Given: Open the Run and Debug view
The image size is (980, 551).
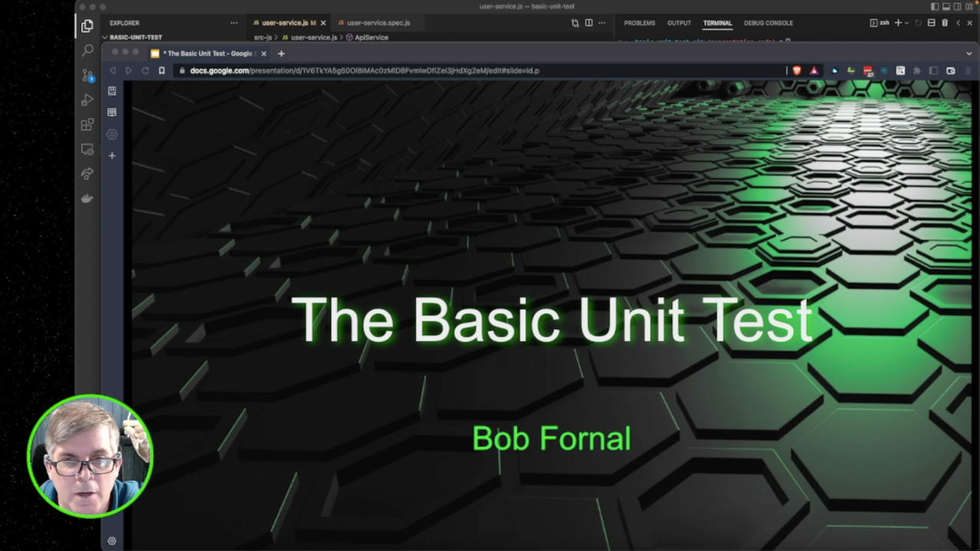Looking at the screenshot, I should (87, 99).
